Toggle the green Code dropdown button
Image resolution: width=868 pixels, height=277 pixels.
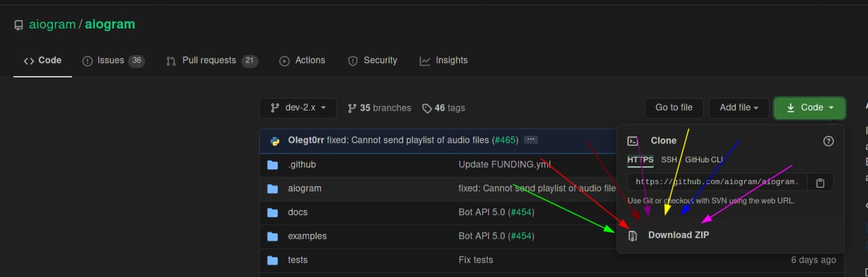(810, 107)
